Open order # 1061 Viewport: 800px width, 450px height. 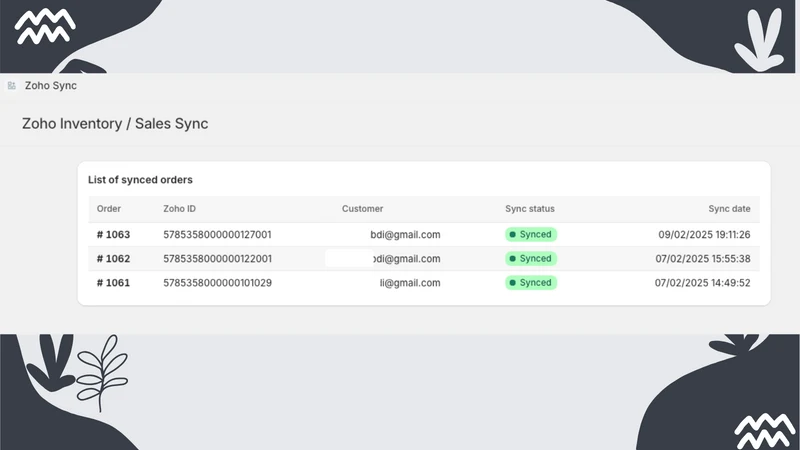pos(113,283)
